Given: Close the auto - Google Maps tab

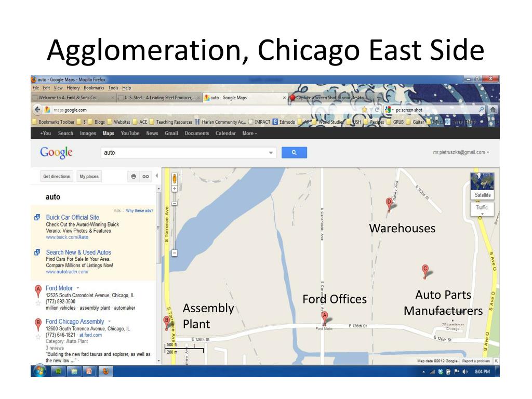Looking at the screenshot, I should [284, 98].
